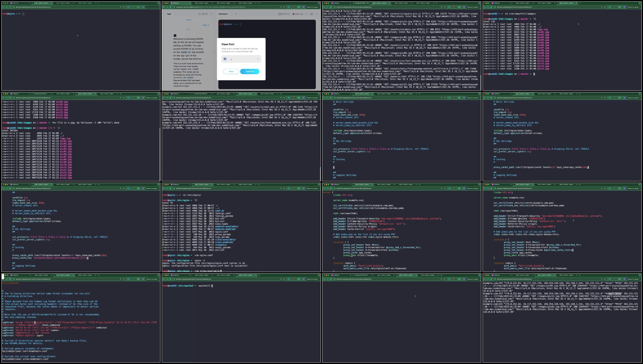
Task: Open the tab search chevron in the lab window
Action: click(319, 3)
